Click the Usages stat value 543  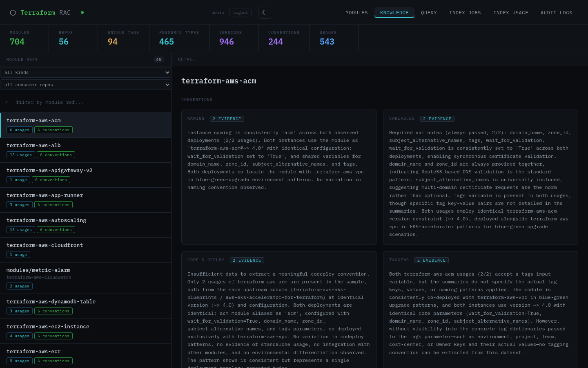coord(327,42)
